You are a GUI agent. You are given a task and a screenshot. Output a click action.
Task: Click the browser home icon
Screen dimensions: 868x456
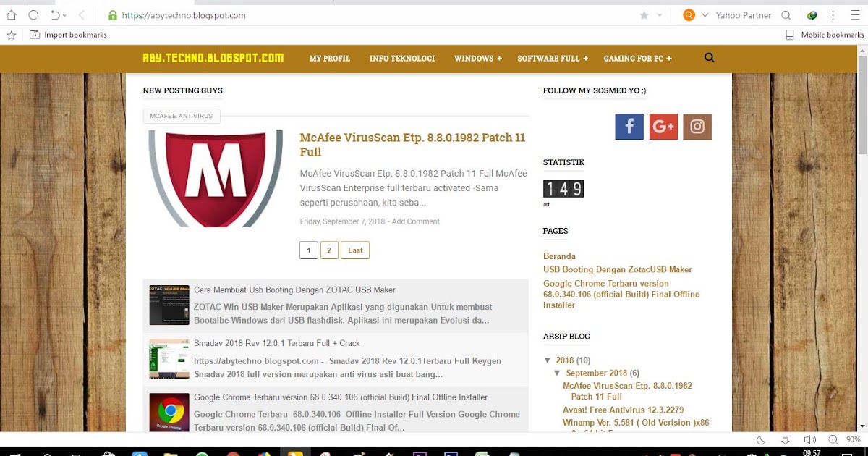[x=12, y=14]
